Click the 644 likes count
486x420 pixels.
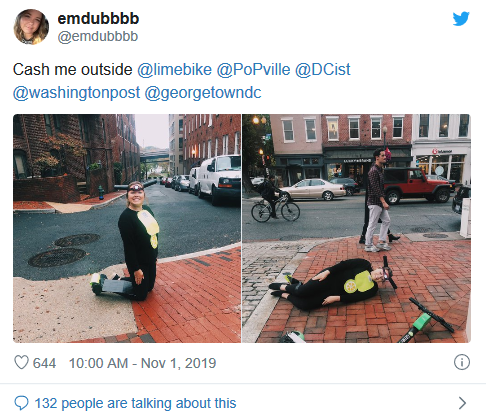click(x=44, y=363)
